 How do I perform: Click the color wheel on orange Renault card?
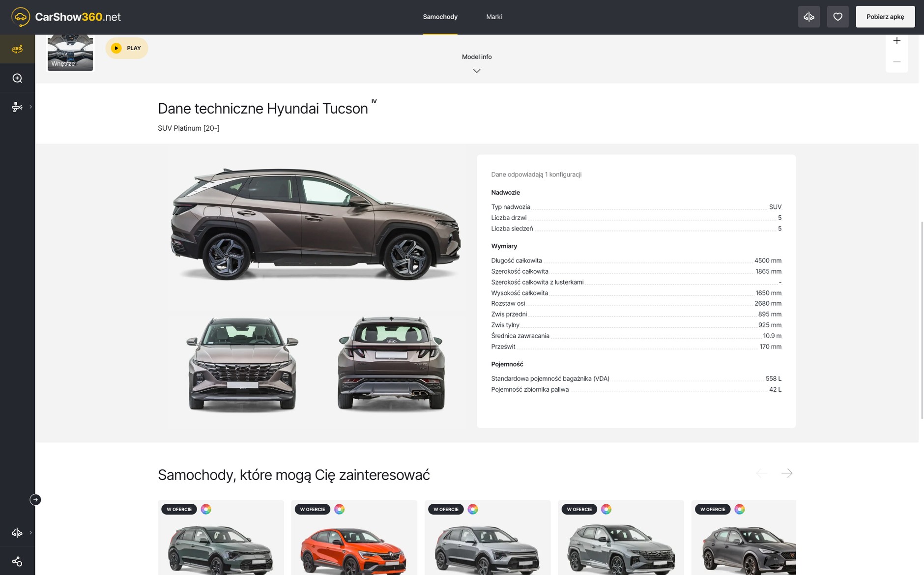point(340,509)
